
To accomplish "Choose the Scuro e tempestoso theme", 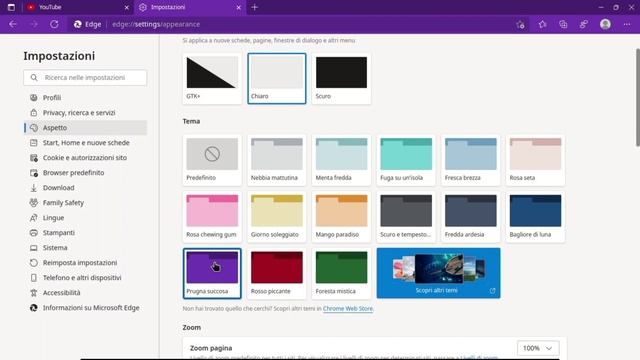I will click(406, 217).
